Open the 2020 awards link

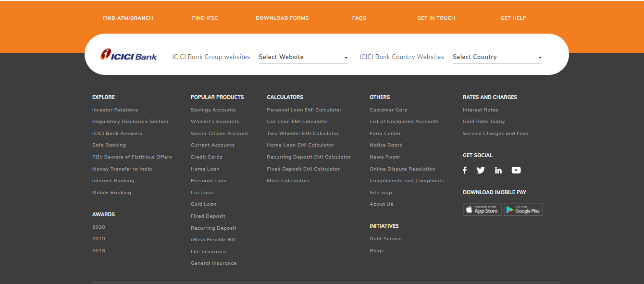click(x=99, y=227)
